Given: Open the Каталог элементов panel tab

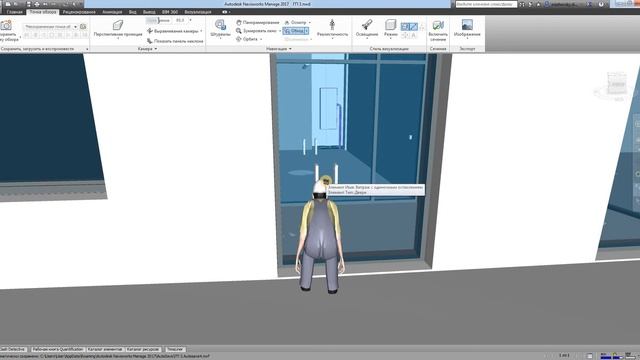Looking at the screenshot, I should 105,349.
